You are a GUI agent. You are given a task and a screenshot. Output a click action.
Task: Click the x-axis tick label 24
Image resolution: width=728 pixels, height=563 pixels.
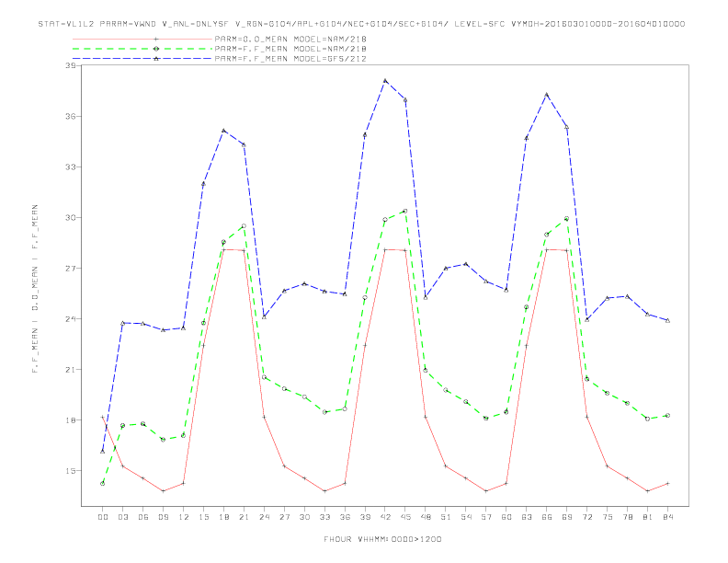(x=264, y=517)
